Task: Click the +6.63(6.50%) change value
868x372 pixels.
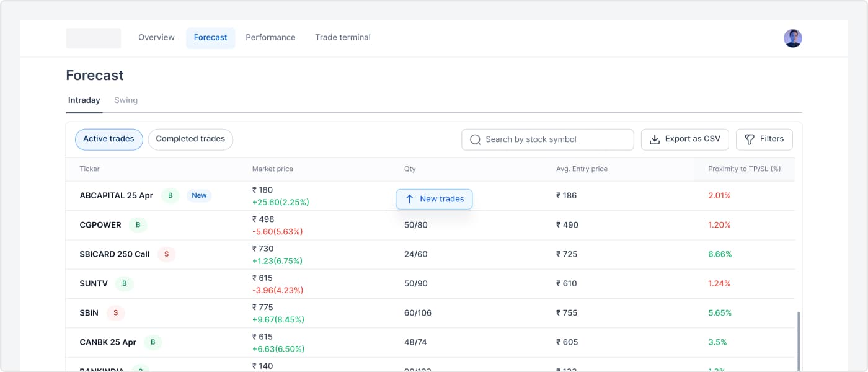Action: pos(278,349)
